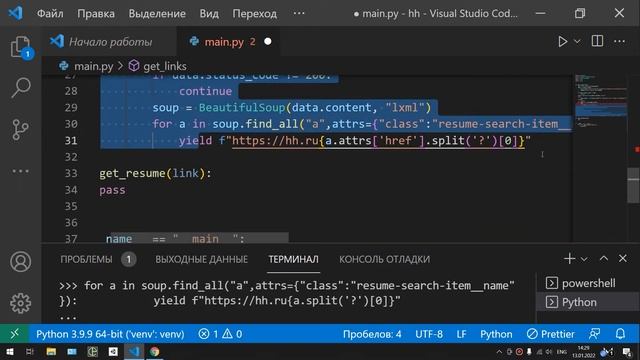
Task: Open notifications bell in status bar
Action: click(x=620, y=334)
